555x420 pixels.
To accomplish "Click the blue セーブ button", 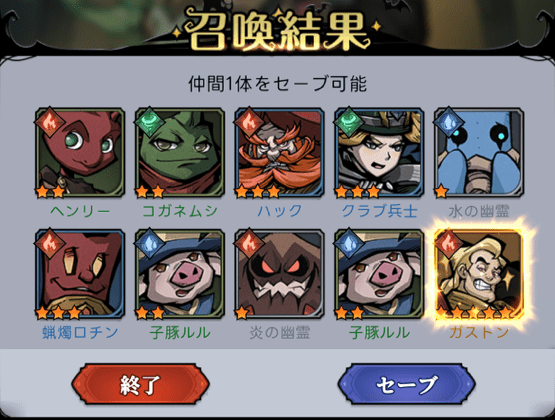I will point(406,384).
